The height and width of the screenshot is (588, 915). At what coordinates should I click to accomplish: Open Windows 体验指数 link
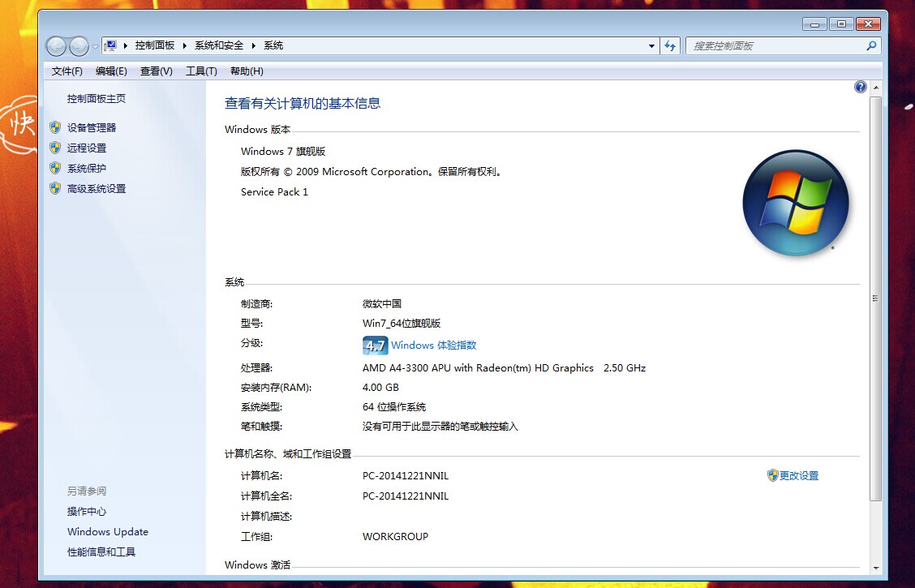[x=434, y=346]
